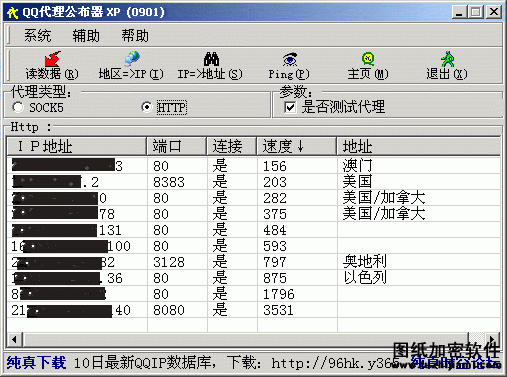This screenshot has width=507, height=377.
Task: Click the 纯真下载 link in status bar
Action: click(36, 363)
